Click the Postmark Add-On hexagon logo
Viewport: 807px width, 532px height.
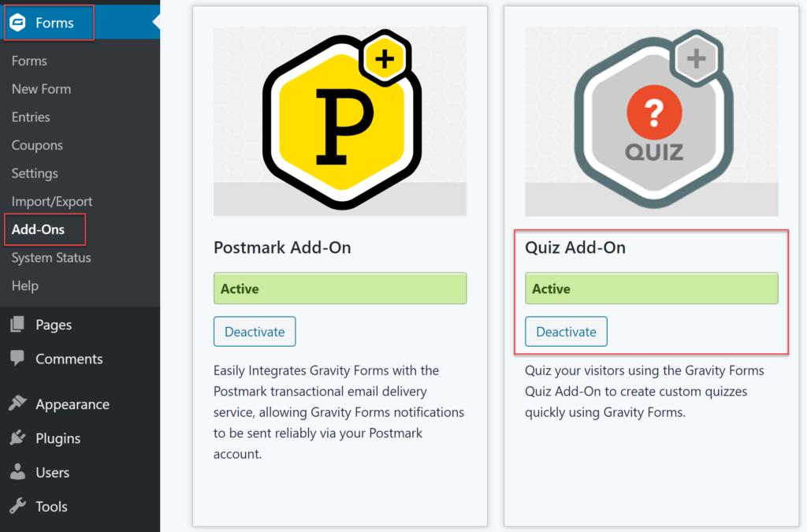coord(340,120)
